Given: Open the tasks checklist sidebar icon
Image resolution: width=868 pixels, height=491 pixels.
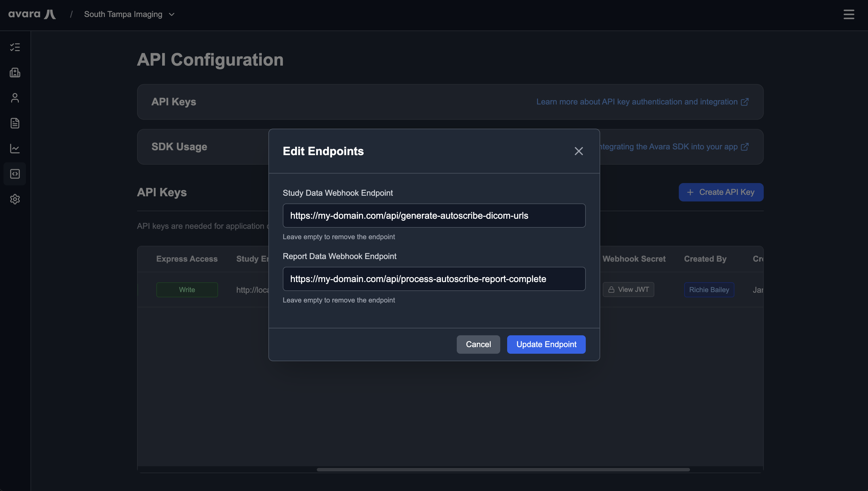Looking at the screenshot, I should point(15,47).
